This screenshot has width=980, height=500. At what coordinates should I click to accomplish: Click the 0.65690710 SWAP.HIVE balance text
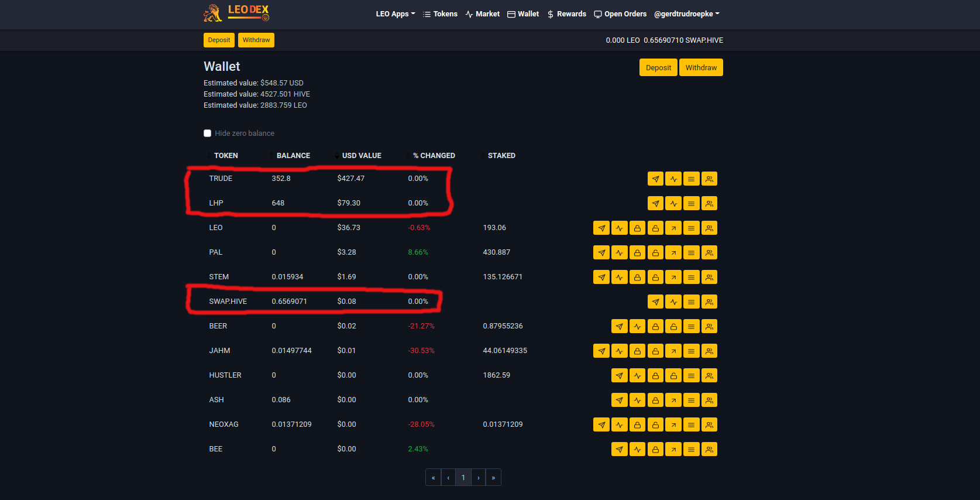pos(683,40)
